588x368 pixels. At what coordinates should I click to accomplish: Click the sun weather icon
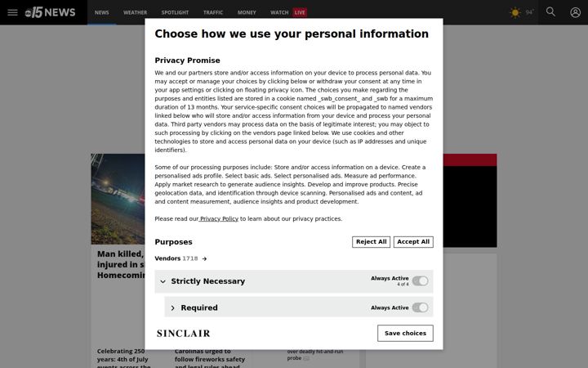pyautogui.click(x=514, y=12)
